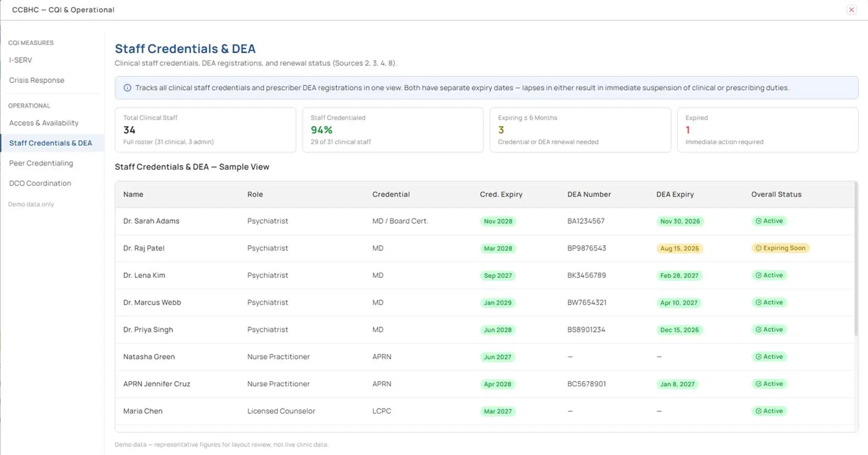Go to Access & Availability section
Image resolution: width=868 pixels, height=455 pixels.
coord(44,123)
